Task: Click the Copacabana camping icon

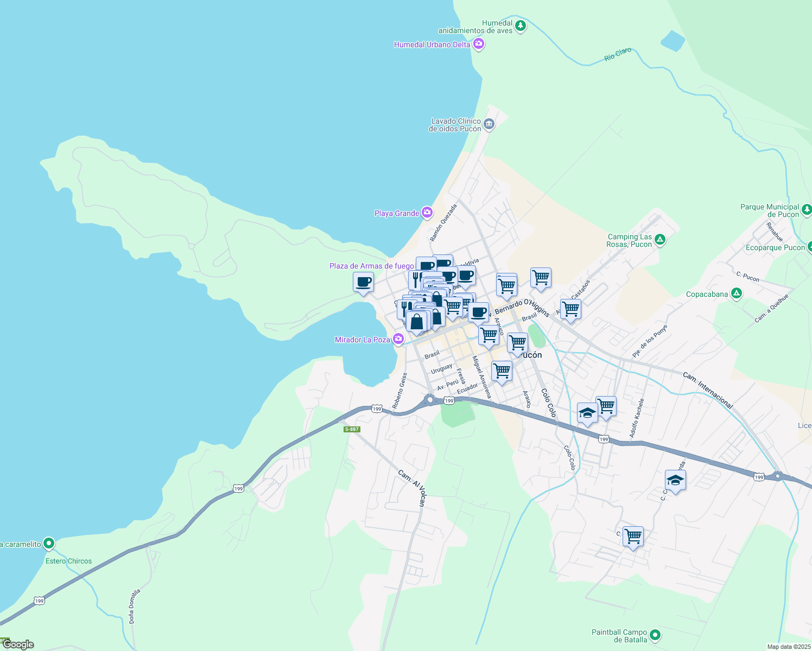Action: (x=737, y=293)
